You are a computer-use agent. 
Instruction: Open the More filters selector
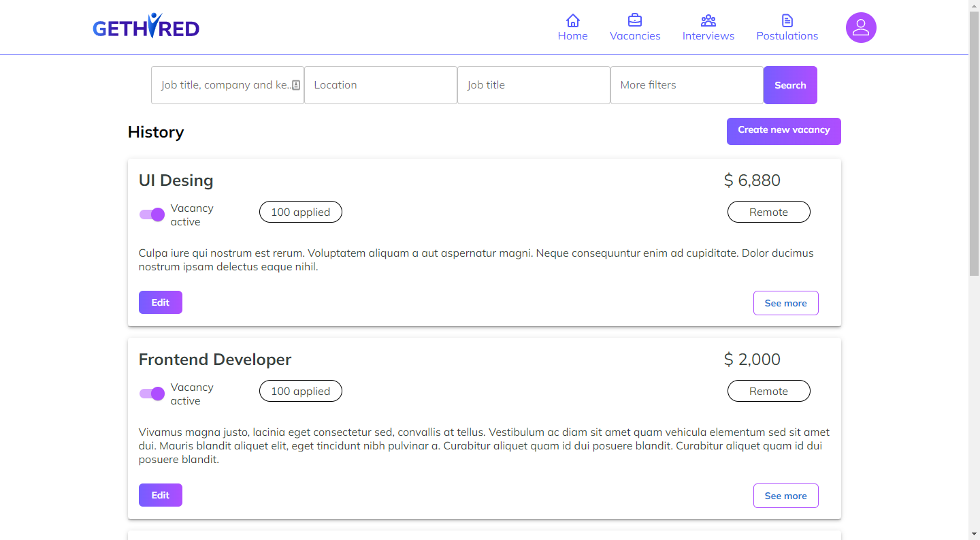click(x=686, y=84)
